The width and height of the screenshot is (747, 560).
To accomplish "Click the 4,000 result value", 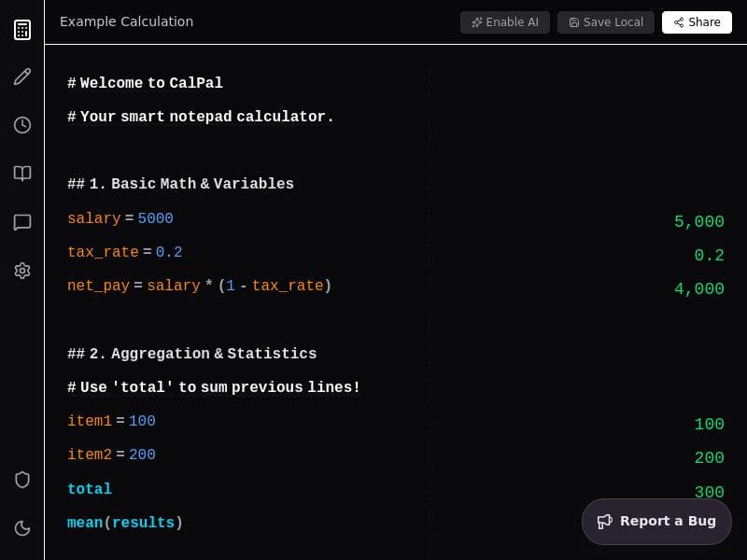I will click(698, 289).
